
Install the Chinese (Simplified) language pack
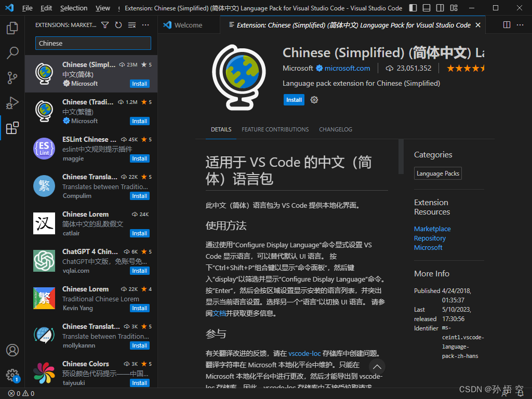pos(294,100)
